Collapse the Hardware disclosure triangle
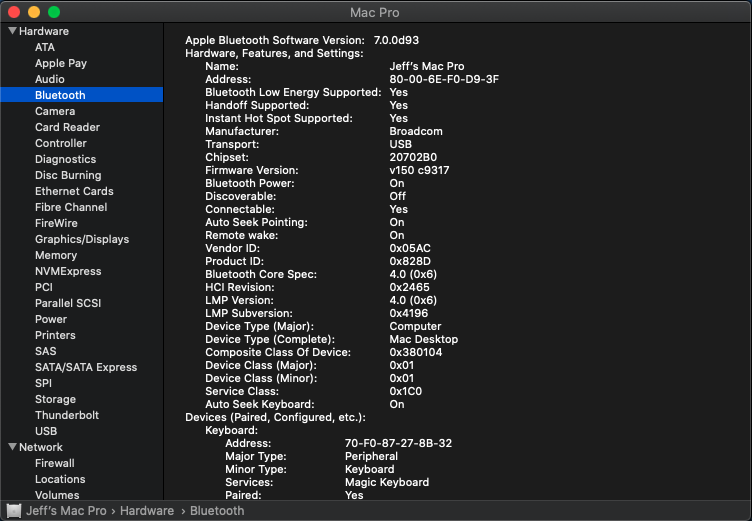The width and height of the screenshot is (752, 521). [12, 31]
